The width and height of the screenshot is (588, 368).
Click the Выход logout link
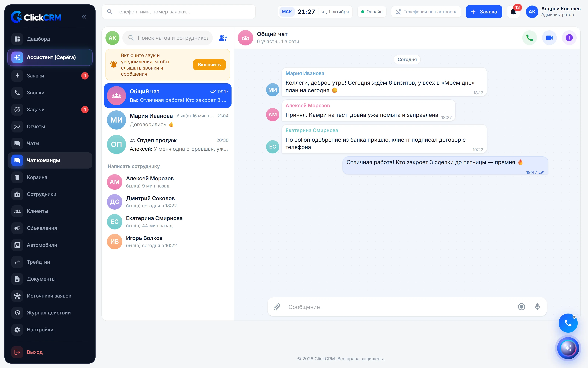tap(50, 352)
